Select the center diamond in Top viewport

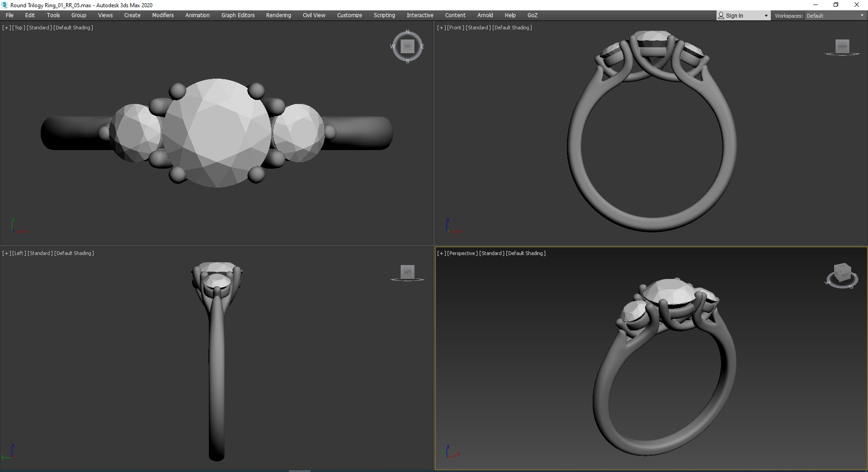tap(217, 133)
